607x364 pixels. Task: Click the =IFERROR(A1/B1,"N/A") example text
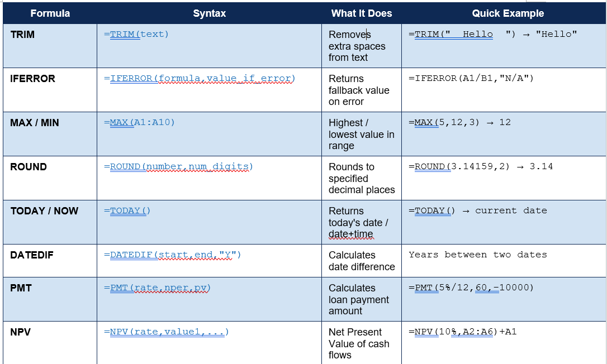pos(471,78)
